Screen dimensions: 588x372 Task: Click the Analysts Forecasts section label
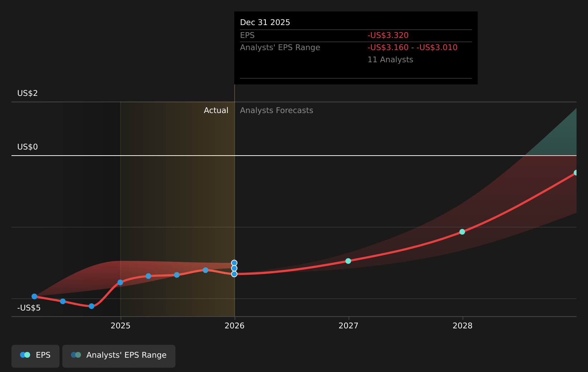[276, 111]
